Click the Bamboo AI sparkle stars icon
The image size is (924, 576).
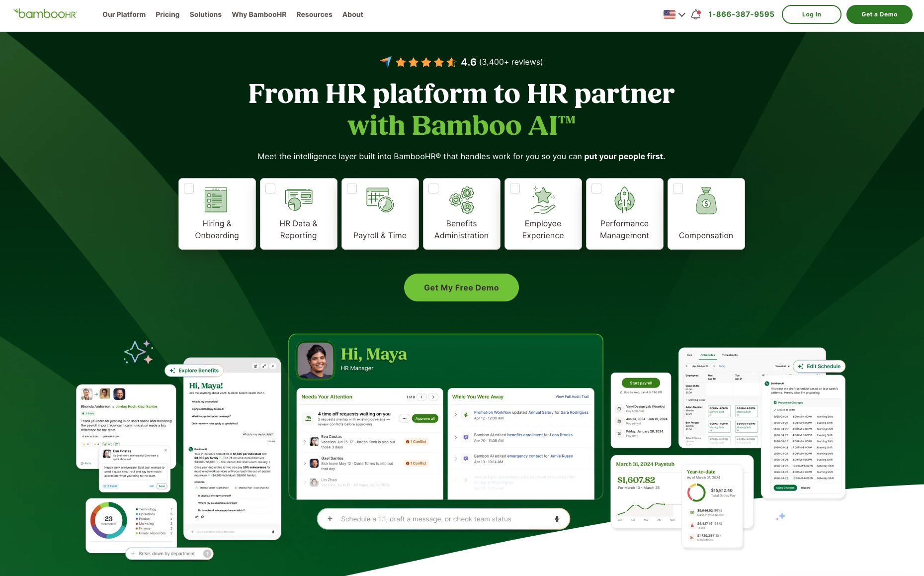138,352
